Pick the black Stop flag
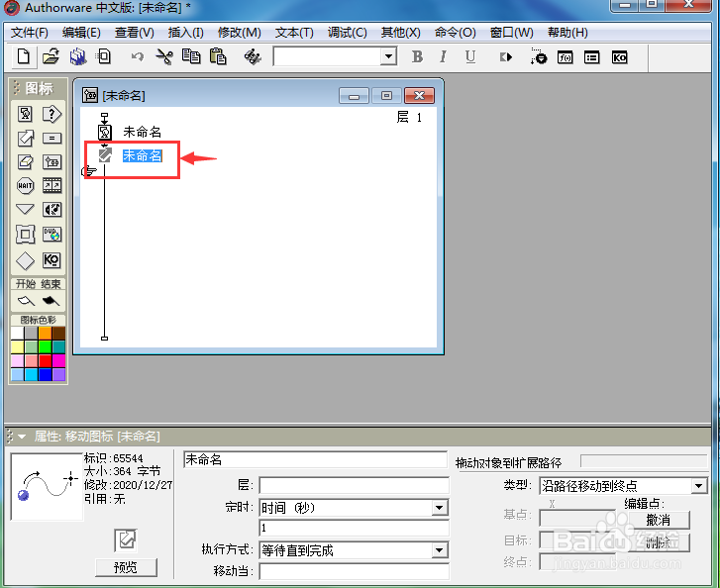The width and height of the screenshot is (720, 588). pyautogui.click(x=51, y=301)
